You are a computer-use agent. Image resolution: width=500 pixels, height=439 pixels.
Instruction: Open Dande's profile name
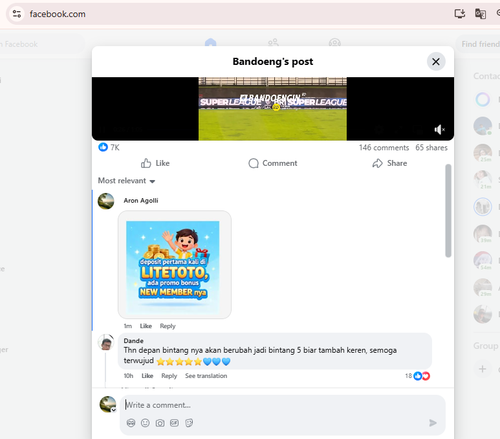[133, 341]
